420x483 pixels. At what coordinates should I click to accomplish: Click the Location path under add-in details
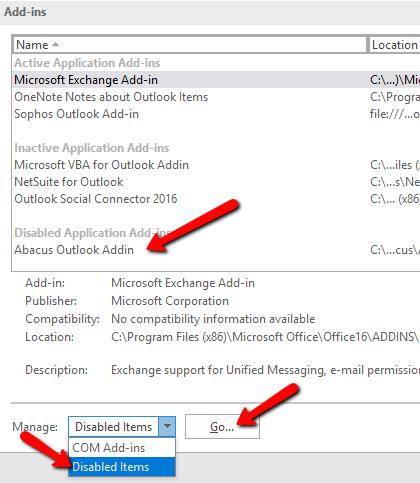click(265, 337)
